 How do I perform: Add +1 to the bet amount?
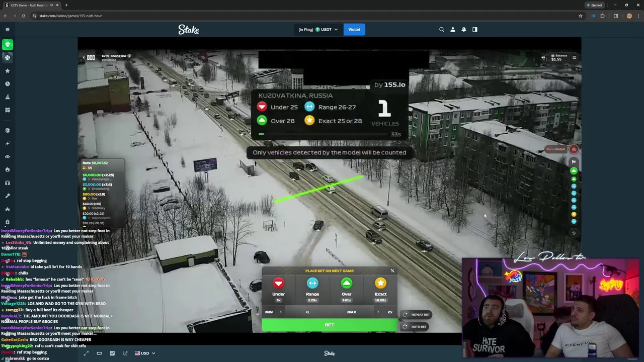click(x=307, y=312)
